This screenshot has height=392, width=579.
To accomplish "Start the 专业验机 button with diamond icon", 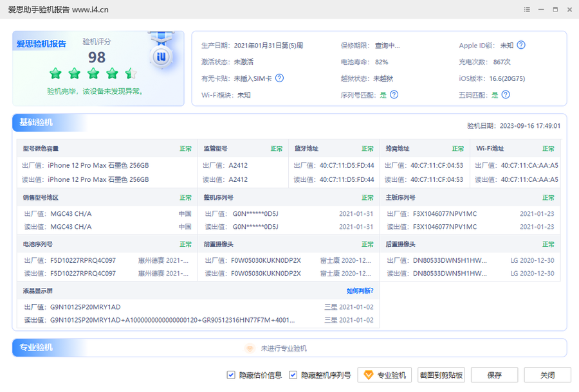I will [385, 375].
